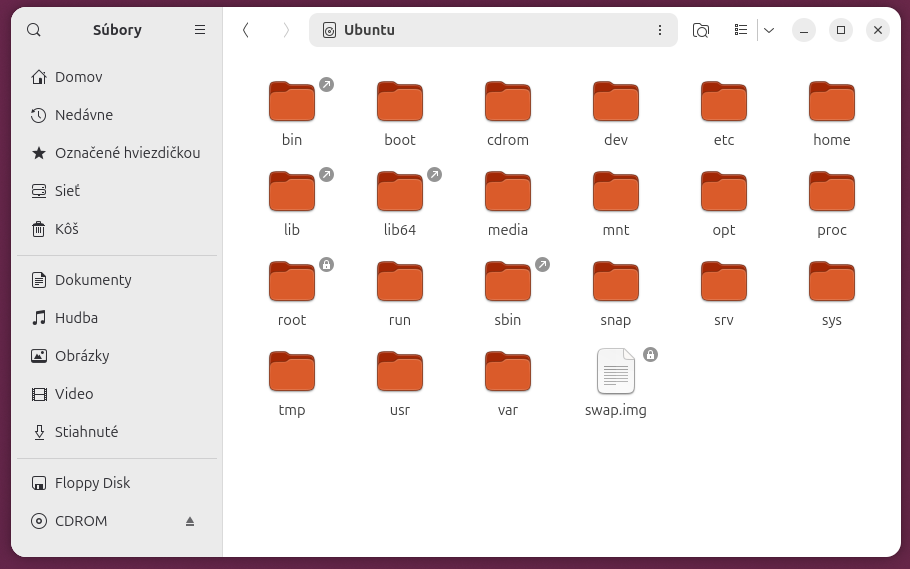Go to Video in sidebar
910x569 pixels.
(117, 394)
